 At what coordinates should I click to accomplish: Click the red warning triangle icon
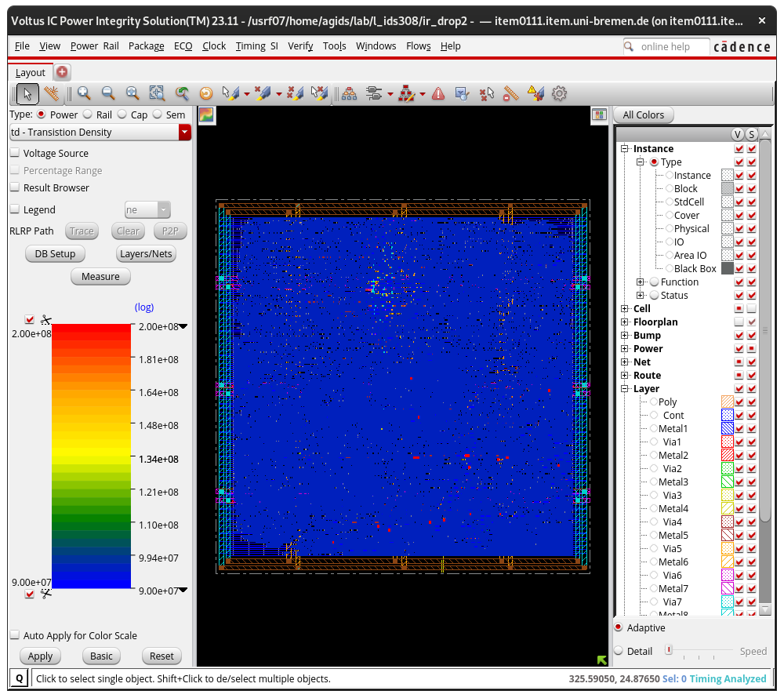pyautogui.click(x=438, y=94)
